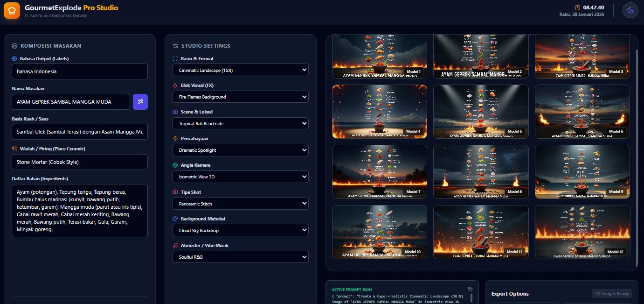Open the Efek Visual Fire Flames dropdown

click(241, 97)
